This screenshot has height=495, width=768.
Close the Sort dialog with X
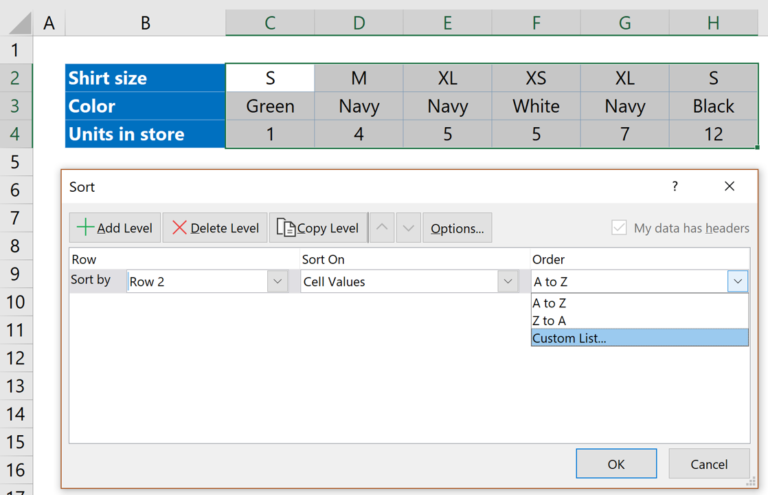tap(729, 186)
